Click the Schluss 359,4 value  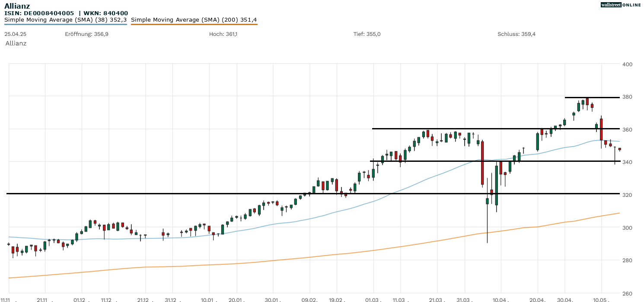coord(516,34)
